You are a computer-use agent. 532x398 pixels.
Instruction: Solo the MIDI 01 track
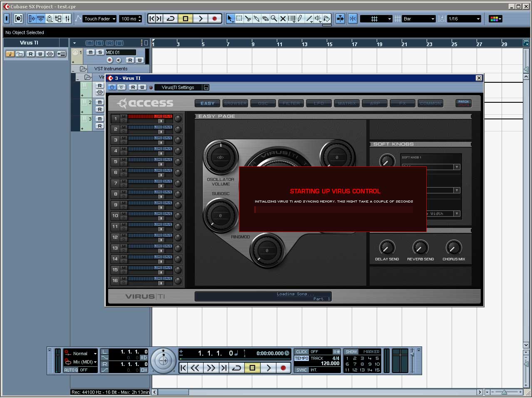pyautogui.click(x=100, y=52)
